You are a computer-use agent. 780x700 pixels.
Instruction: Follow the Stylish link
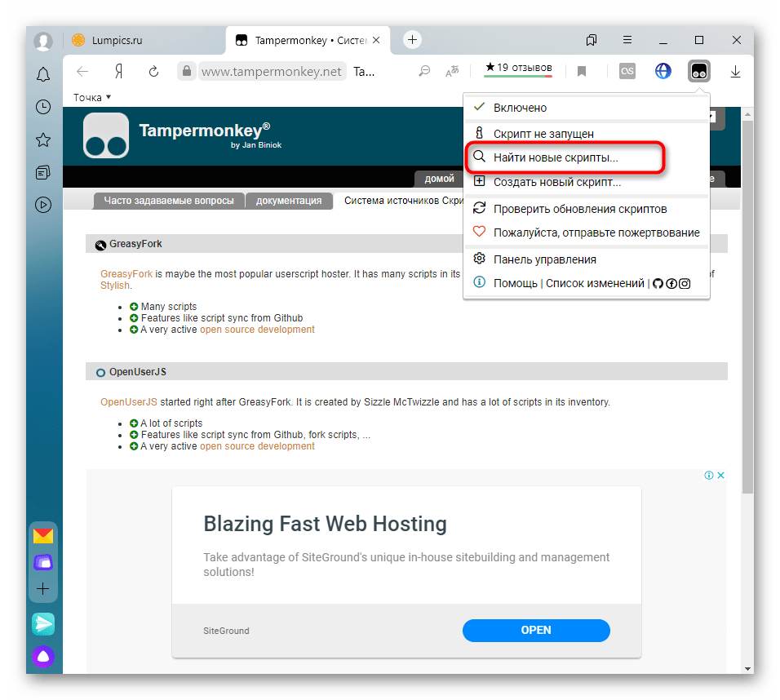tap(114, 286)
